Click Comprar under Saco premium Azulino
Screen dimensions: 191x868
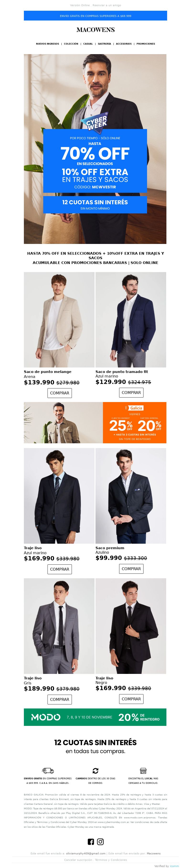click(x=131, y=568)
